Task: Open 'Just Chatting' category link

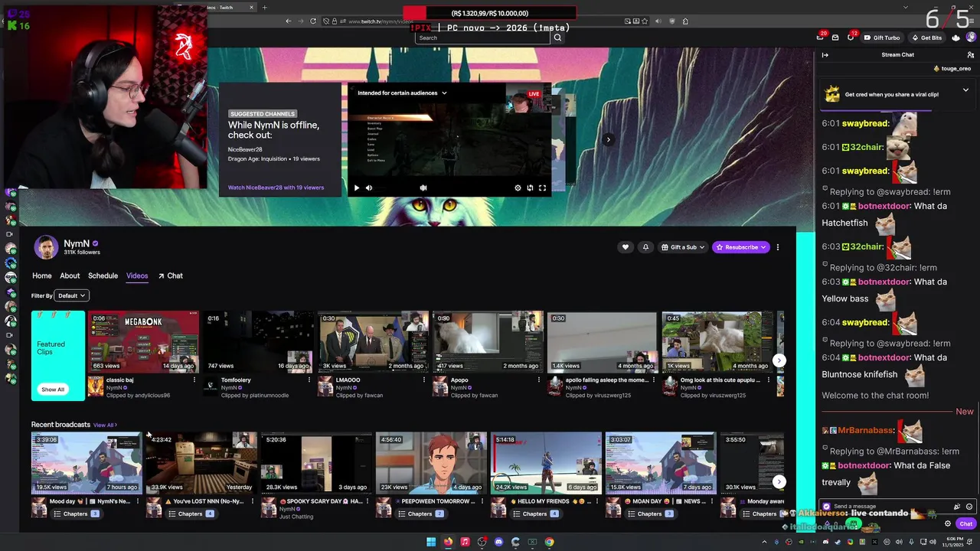Action: tap(296, 517)
